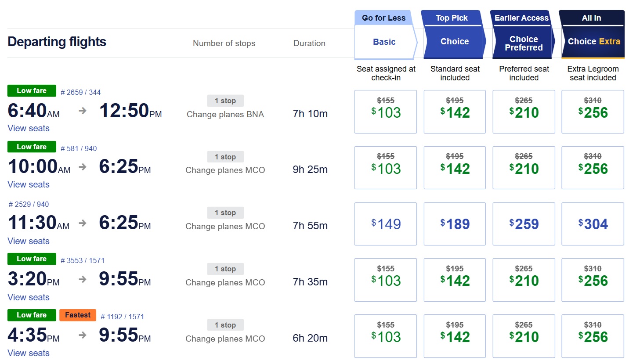Viewport: 629px width, 364px height.
Task: Select the $103 Basic fare for the 6:40 AM flight
Action: point(385,112)
